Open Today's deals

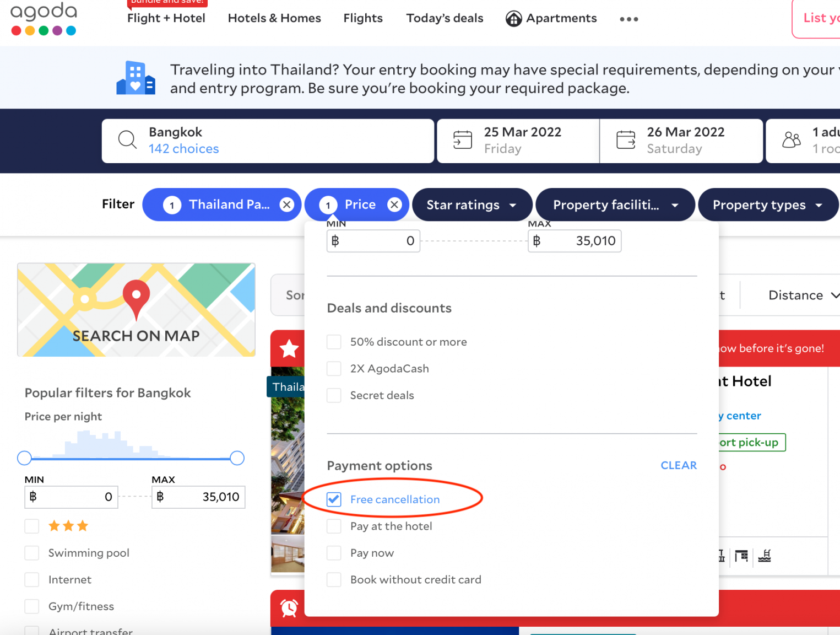tap(445, 18)
